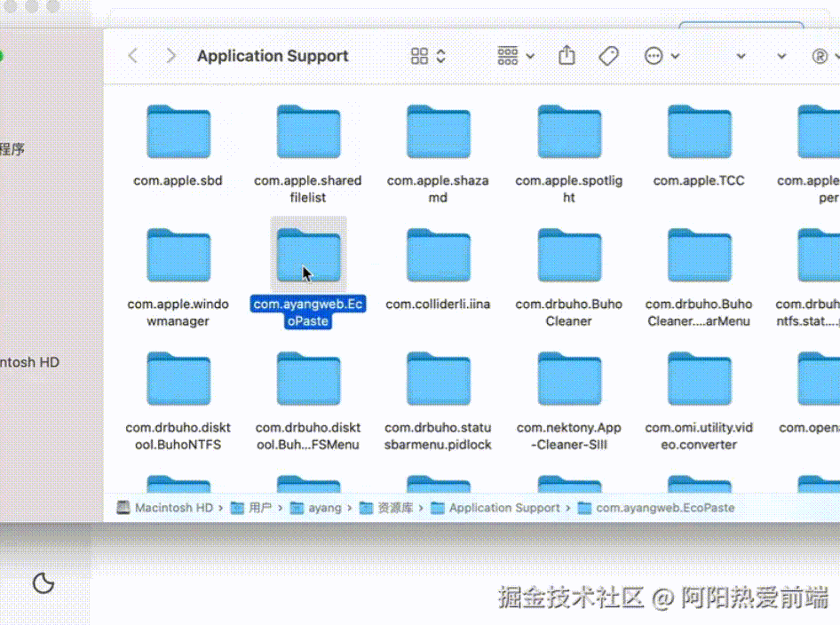
Task: Click Macintosh HD in the path bar
Action: click(165, 508)
